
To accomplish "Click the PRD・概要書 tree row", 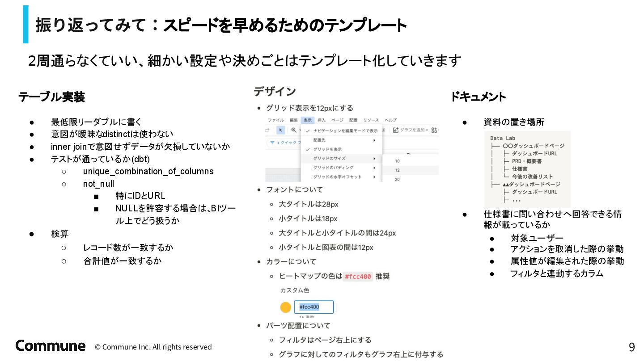I will point(527,161).
